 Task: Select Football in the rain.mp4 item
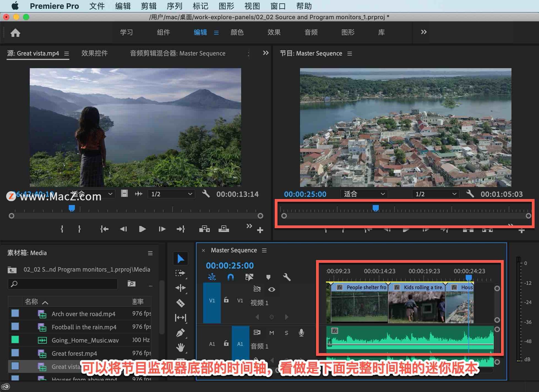click(x=84, y=327)
